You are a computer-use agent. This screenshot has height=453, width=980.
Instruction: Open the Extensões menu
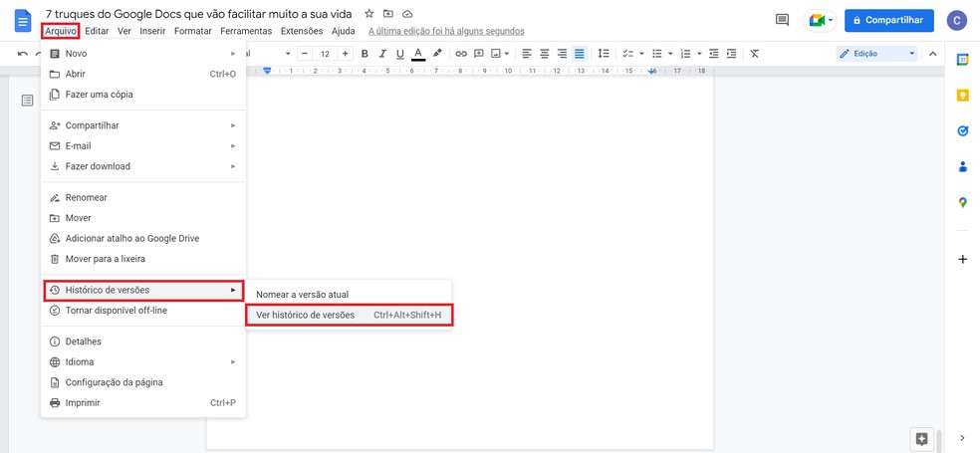302,31
